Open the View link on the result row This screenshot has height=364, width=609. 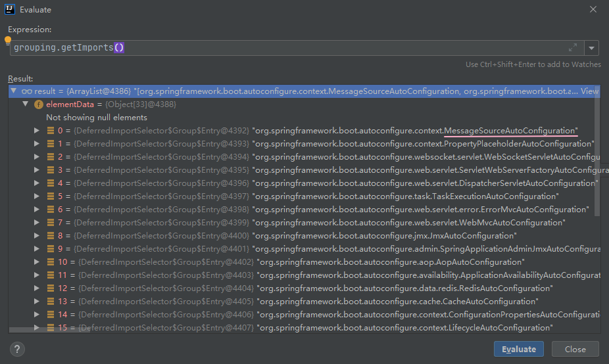point(589,91)
